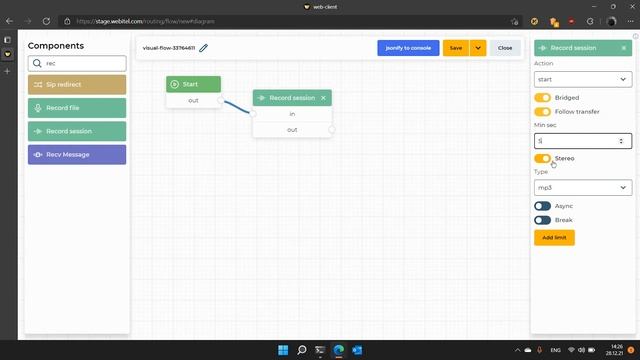This screenshot has width=640, height=360.
Task: Go back in the browser
Action: point(9,21)
